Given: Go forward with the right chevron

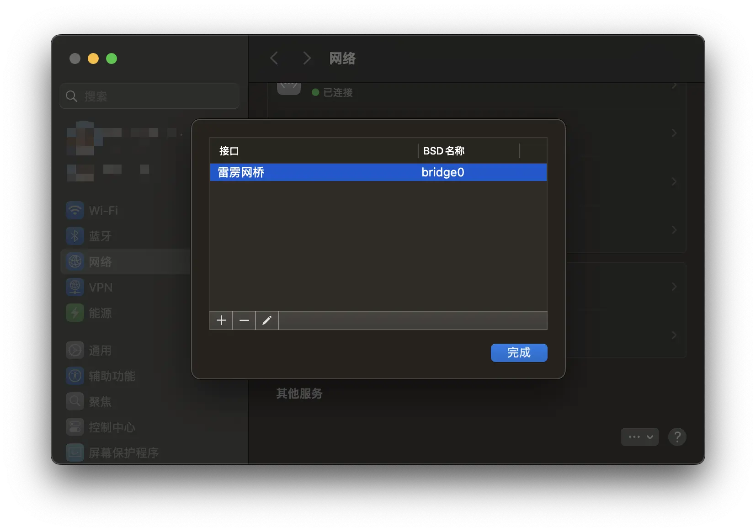Looking at the screenshot, I should point(307,59).
